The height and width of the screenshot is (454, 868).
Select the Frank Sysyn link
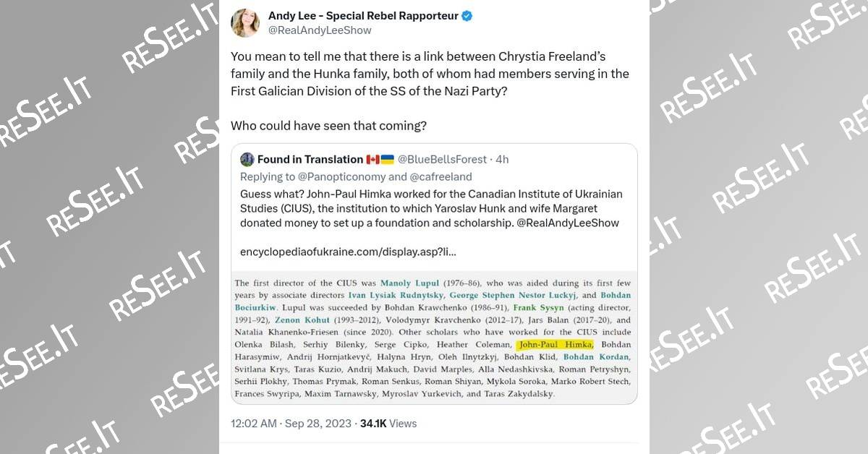click(x=538, y=308)
